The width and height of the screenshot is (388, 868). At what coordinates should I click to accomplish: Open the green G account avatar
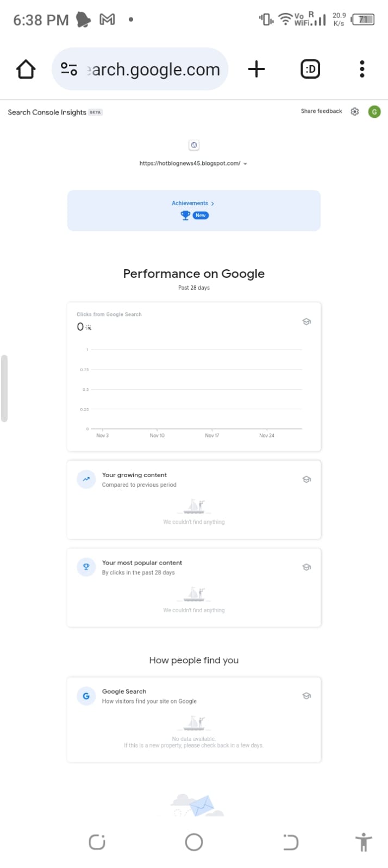374,112
